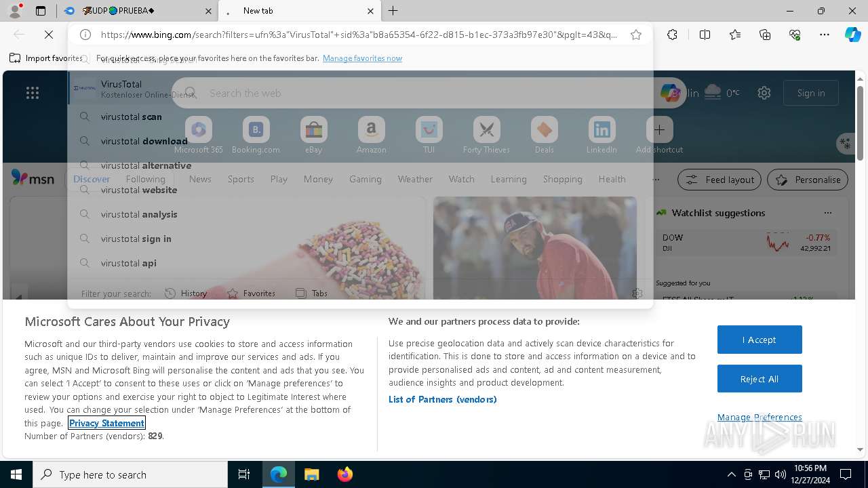Click the address bar URL field
The height and width of the screenshot is (488, 868).
point(359,35)
